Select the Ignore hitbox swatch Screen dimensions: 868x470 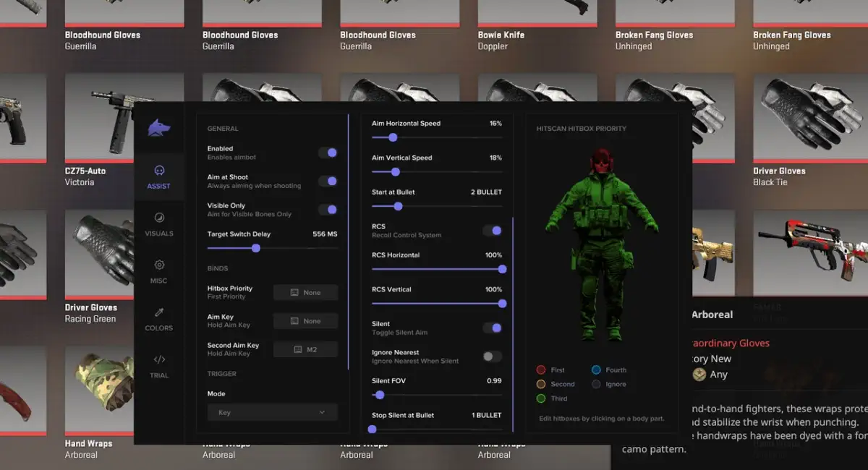[x=596, y=384]
